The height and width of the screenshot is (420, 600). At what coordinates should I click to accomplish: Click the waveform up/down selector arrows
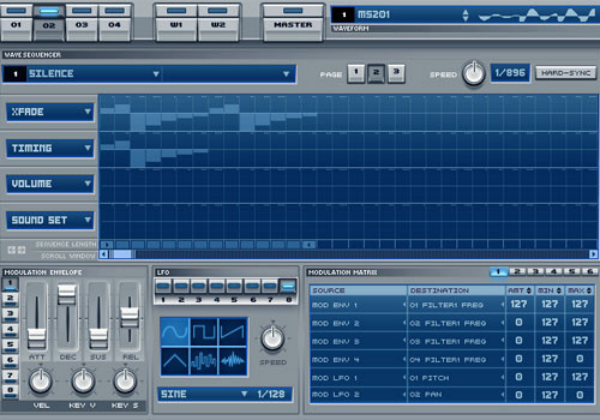(465, 15)
